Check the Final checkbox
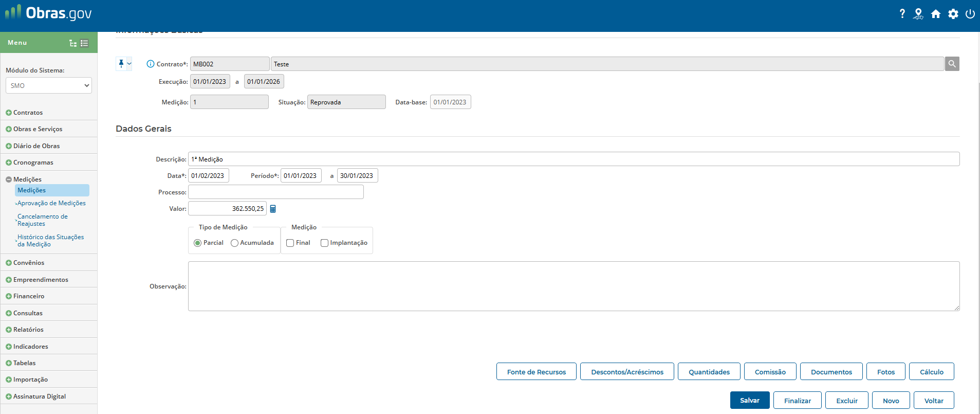Image resolution: width=980 pixels, height=414 pixels. click(x=290, y=243)
